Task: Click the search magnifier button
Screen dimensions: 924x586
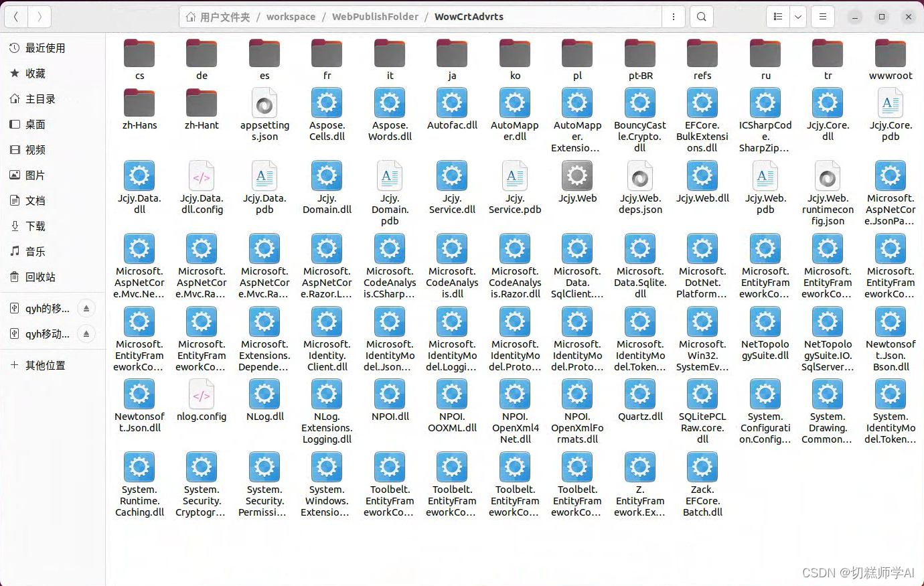Action: tap(701, 17)
